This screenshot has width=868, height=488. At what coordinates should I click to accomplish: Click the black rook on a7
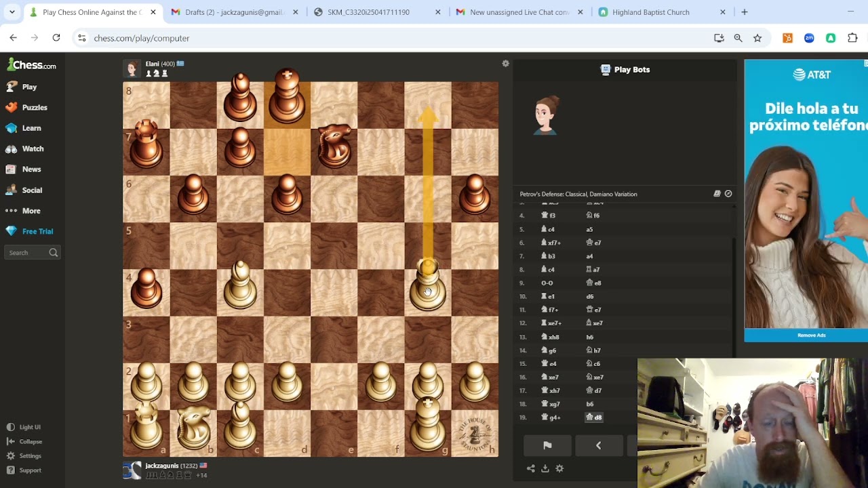pos(146,144)
